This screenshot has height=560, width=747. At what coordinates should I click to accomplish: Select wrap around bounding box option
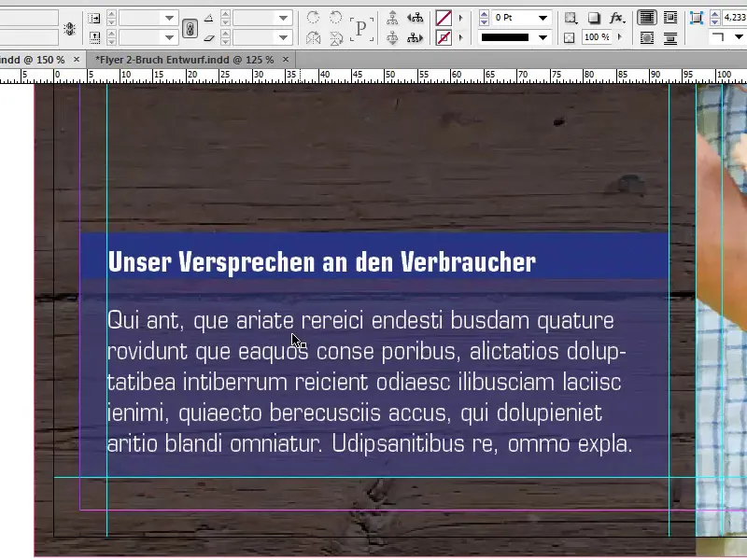coord(670,18)
